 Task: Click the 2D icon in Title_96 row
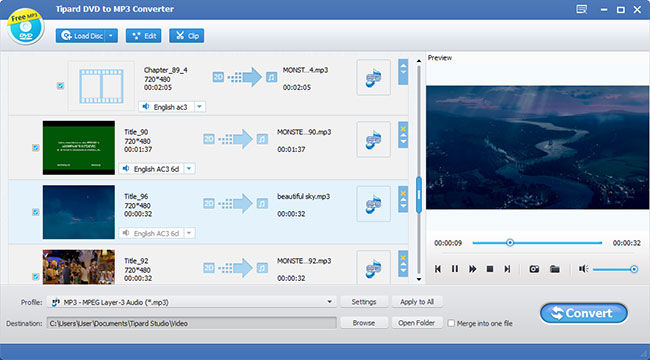[209, 203]
